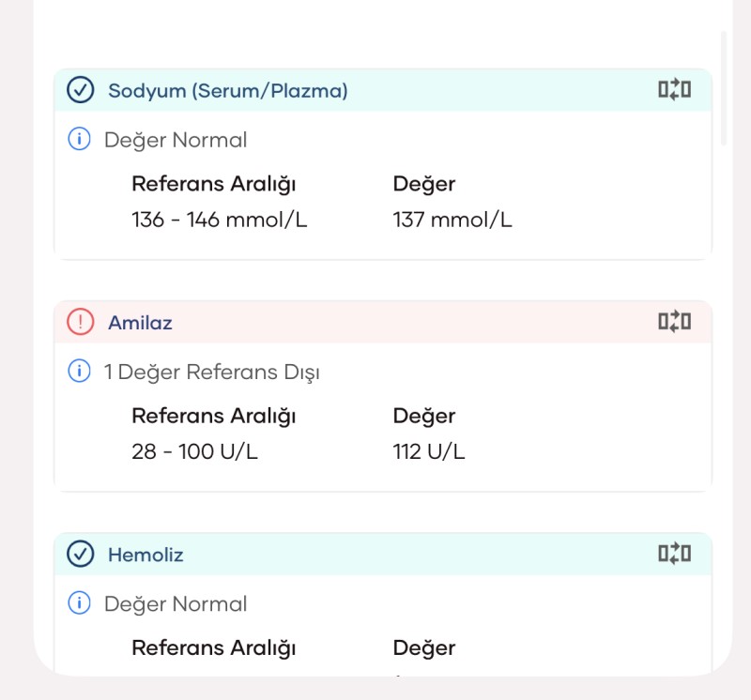
Task: Select the Amilaz card header title
Action: 140,323
